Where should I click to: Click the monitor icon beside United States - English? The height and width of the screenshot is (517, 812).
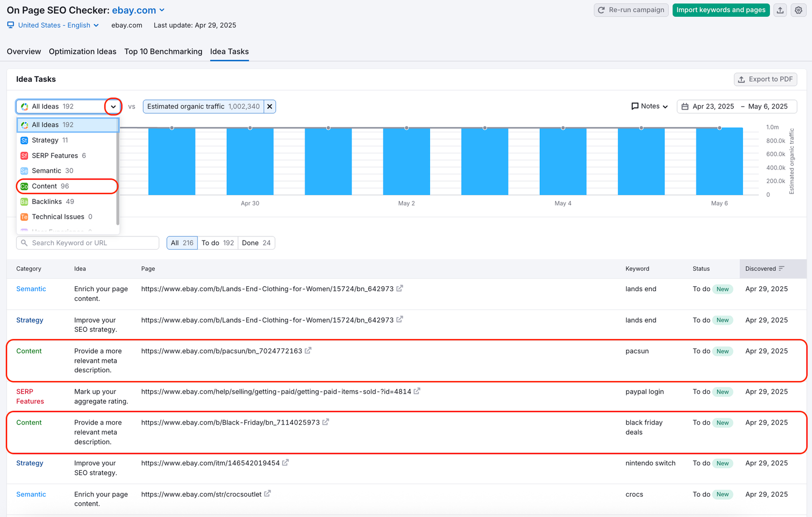tap(10, 25)
